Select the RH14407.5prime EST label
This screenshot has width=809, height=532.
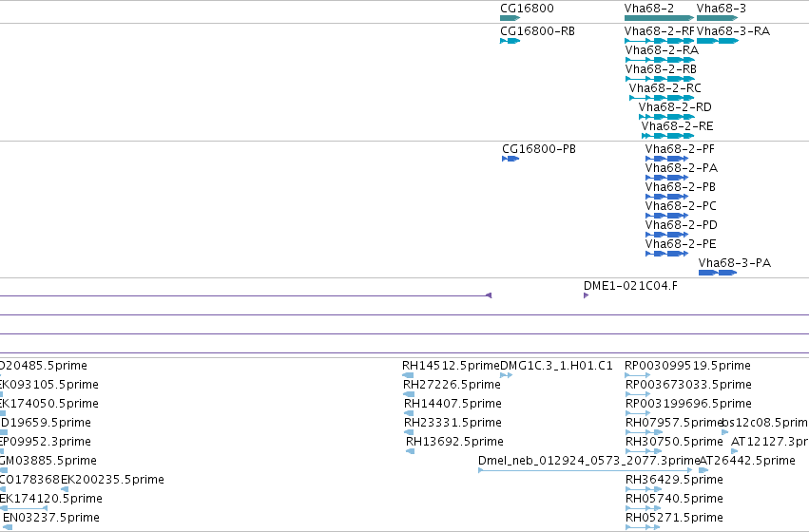[x=453, y=404]
